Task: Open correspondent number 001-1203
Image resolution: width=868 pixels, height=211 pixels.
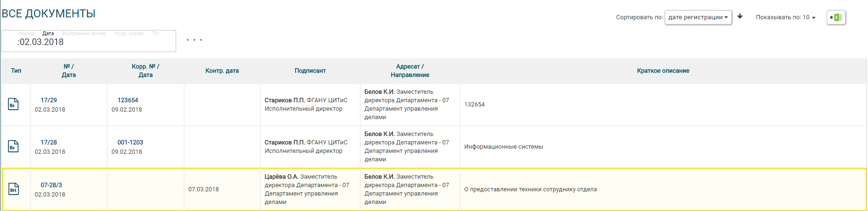Action: point(130,142)
